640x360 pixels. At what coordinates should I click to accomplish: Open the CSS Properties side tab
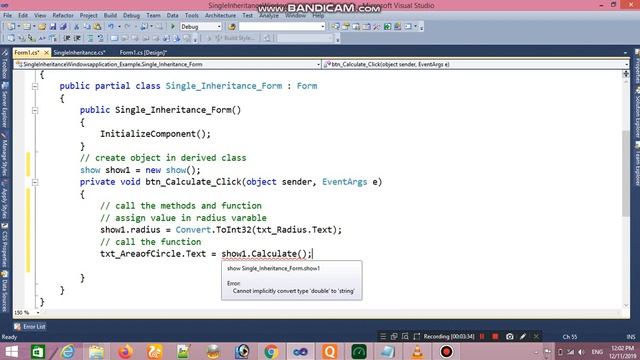click(4, 245)
